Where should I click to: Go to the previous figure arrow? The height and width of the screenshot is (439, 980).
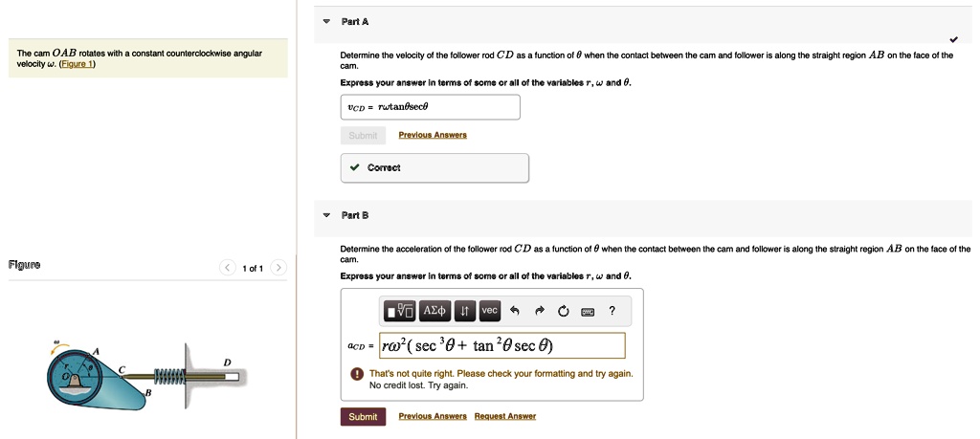coord(228,268)
